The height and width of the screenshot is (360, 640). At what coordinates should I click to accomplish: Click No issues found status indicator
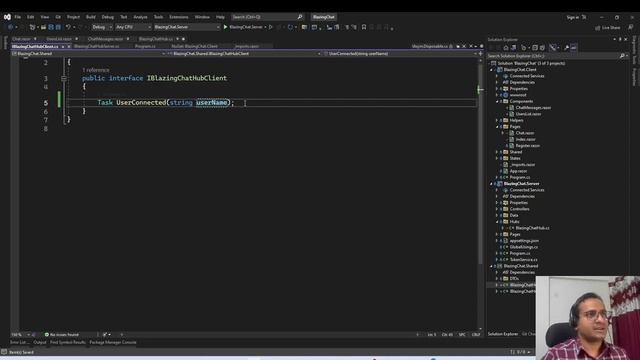pyautogui.click(x=62, y=335)
